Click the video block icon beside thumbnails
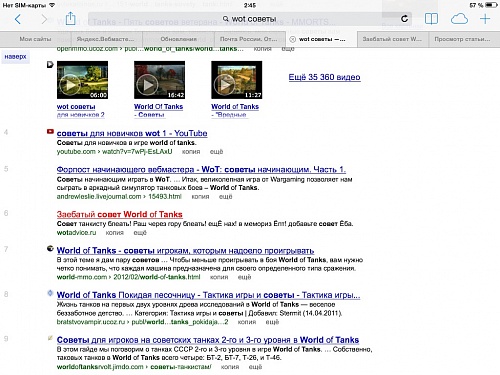The image size is (500, 375). point(50,65)
